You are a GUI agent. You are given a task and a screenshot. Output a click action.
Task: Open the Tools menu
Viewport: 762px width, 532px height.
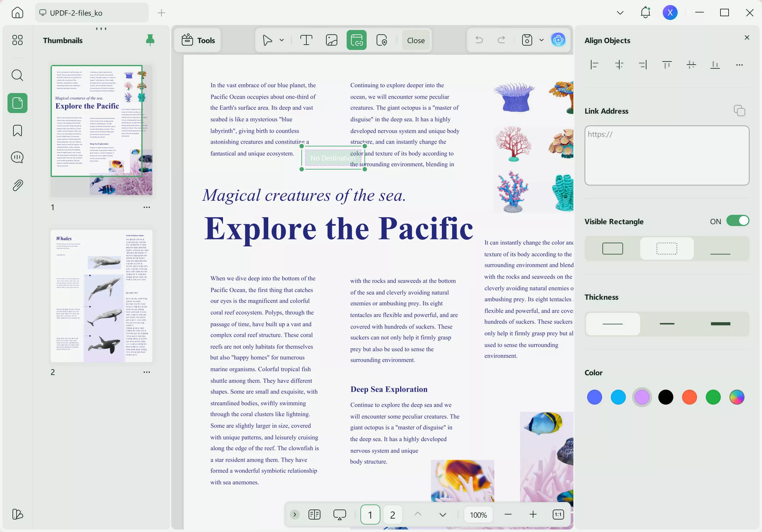[x=199, y=40]
